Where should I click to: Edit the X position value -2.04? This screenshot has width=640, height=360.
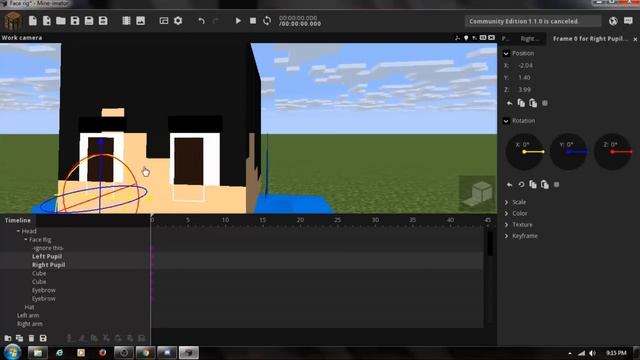526,65
